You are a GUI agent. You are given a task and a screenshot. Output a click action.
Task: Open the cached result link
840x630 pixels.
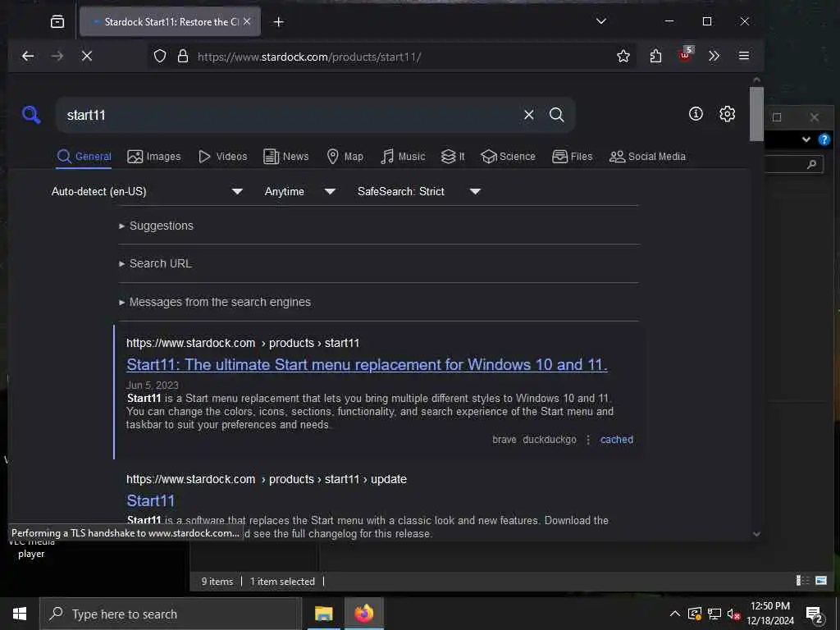pos(617,440)
